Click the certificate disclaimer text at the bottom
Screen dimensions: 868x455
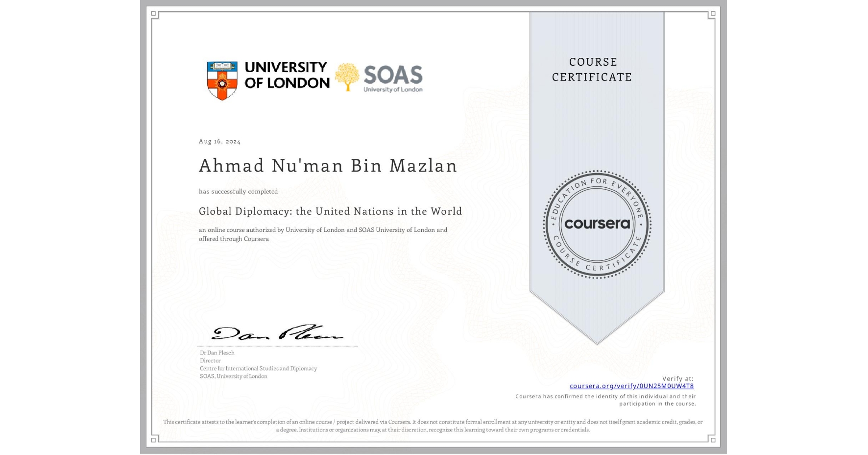[x=433, y=425]
